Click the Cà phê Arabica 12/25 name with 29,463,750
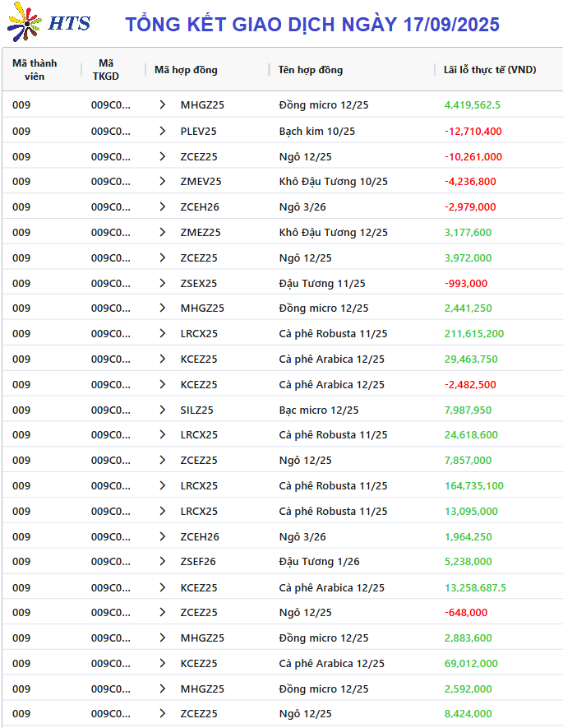Screen dimensions: 563x728 tap(331, 359)
